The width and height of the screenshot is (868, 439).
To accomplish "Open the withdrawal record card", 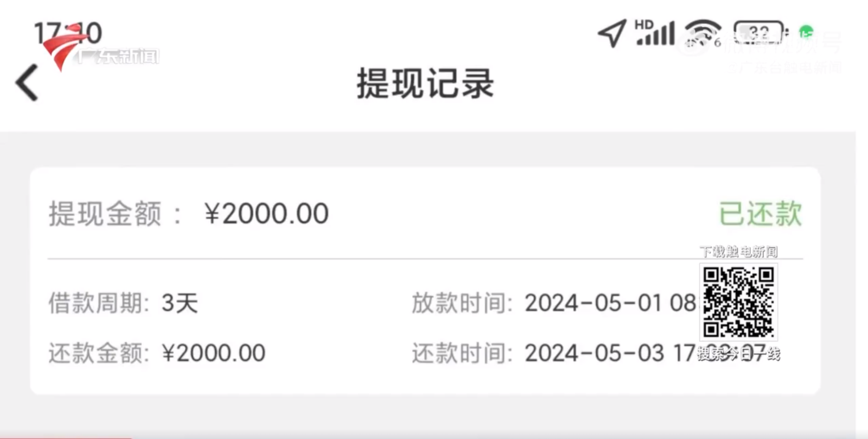I will [x=425, y=281].
